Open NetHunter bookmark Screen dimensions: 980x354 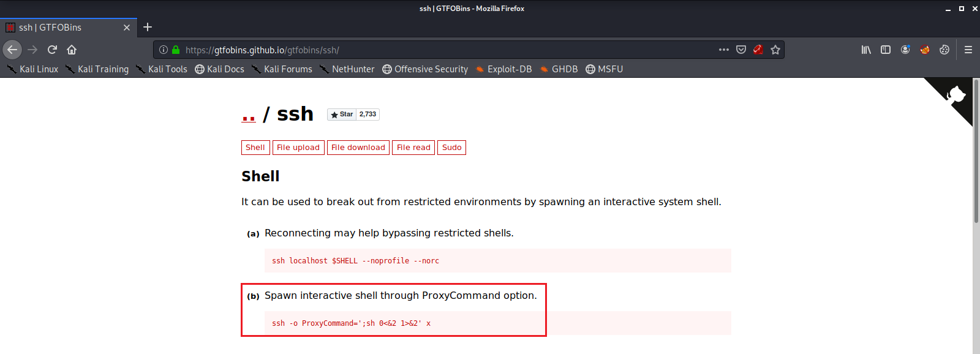347,69
